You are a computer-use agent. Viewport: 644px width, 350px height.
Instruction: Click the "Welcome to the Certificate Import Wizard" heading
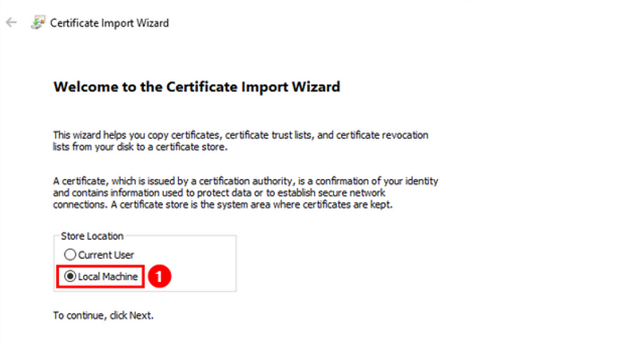point(197,86)
